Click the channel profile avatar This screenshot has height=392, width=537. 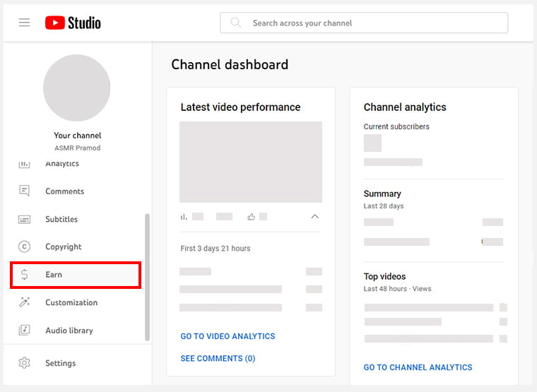click(x=77, y=88)
